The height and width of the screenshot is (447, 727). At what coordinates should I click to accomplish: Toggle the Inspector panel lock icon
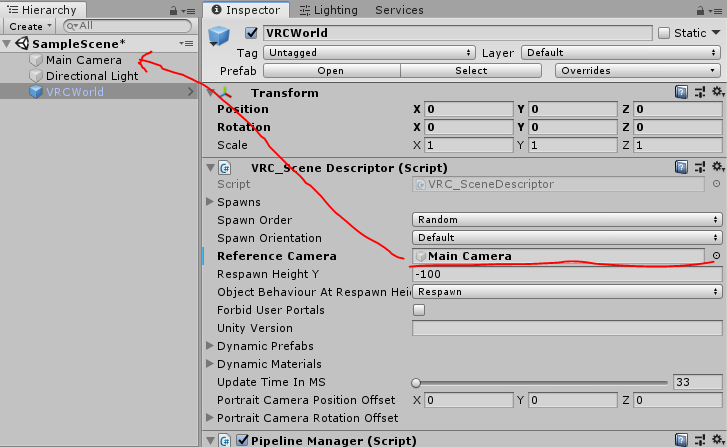[701, 10]
